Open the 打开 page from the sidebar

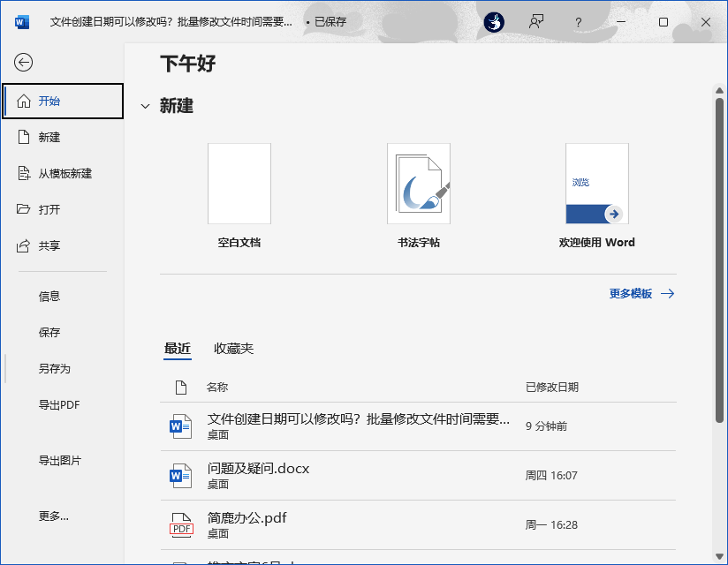[50, 209]
